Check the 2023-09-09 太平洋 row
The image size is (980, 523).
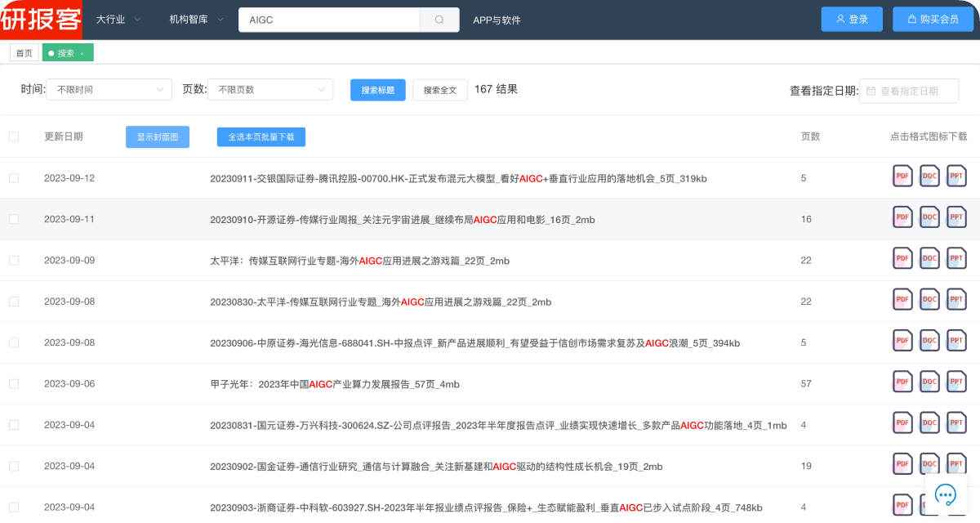pos(14,261)
